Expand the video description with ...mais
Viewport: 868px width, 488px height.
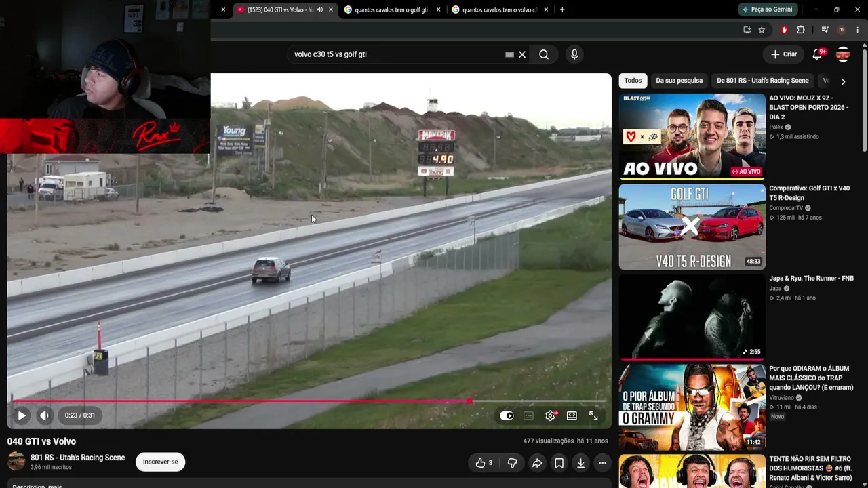[x=55, y=486]
